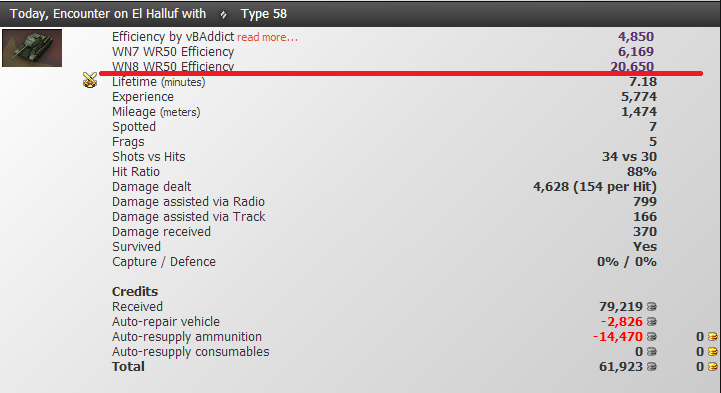Image resolution: width=721 pixels, height=393 pixels.
Task: Select the Damage dealt row label
Action: 151,187
